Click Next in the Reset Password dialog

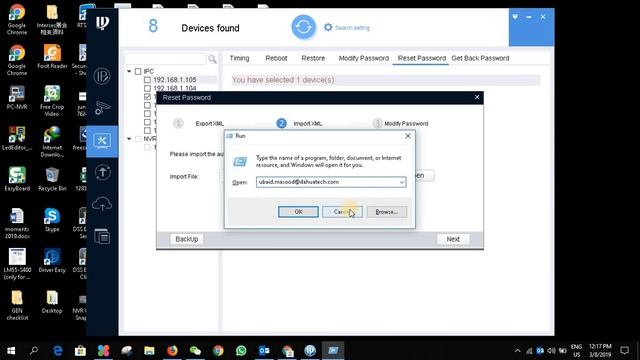pos(453,239)
